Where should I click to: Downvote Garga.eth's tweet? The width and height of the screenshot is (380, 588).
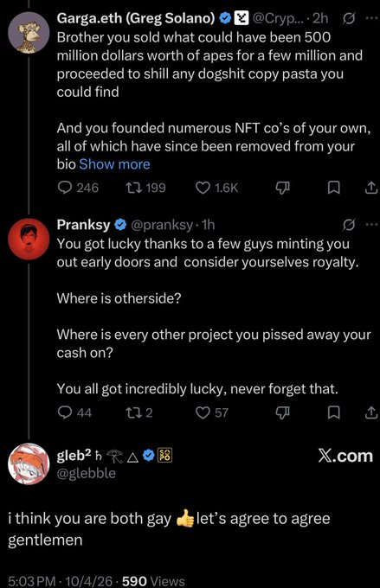(x=283, y=188)
